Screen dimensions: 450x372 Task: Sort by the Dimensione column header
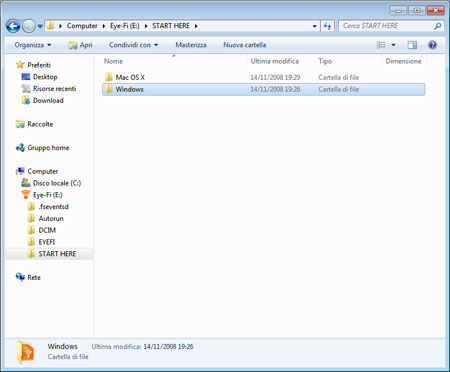click(x=403, y=61)
